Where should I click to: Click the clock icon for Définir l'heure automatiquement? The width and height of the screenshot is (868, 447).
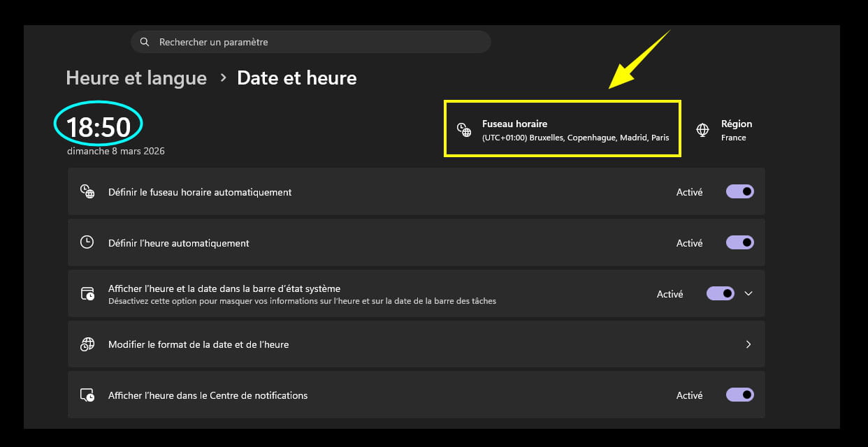coord(87,243)
